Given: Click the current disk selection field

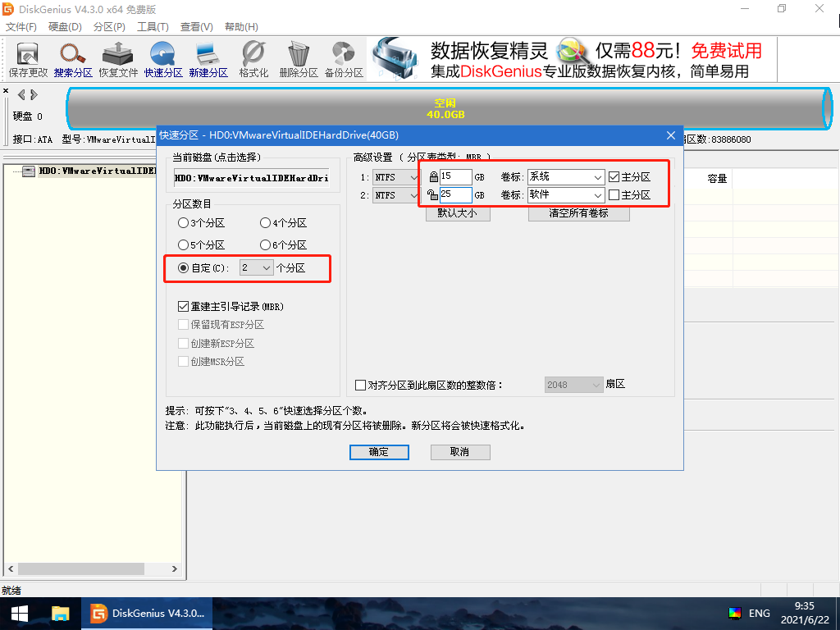Looking at the screenshot, I should click(252, 178).
